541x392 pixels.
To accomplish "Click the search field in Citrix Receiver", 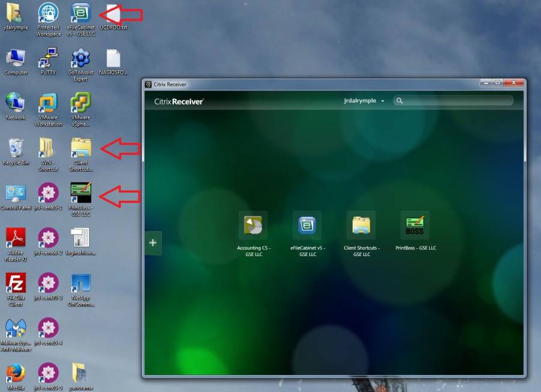I will [454, 101].
